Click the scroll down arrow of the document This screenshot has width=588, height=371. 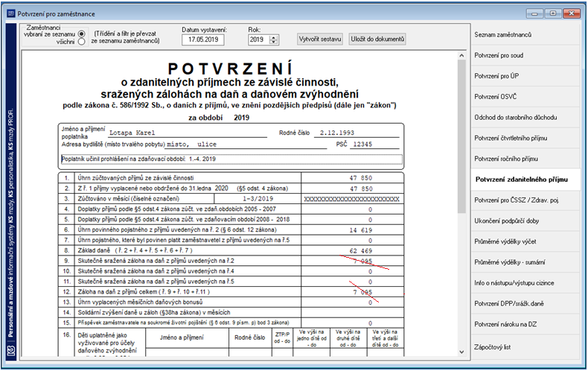click(x=461, y=352)
